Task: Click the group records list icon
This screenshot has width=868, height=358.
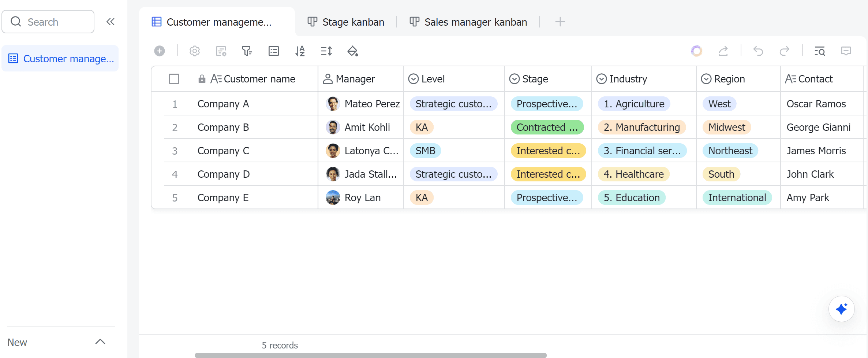Action: tap(273, 51)
